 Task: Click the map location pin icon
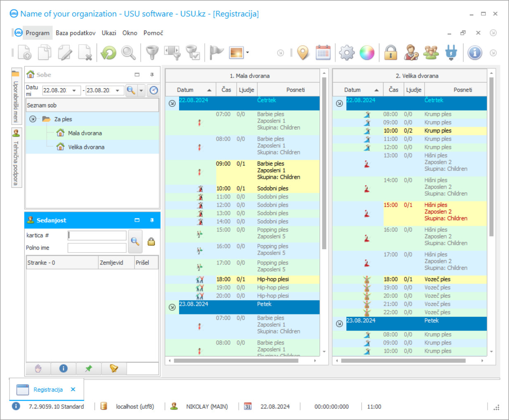coord(303,53)
